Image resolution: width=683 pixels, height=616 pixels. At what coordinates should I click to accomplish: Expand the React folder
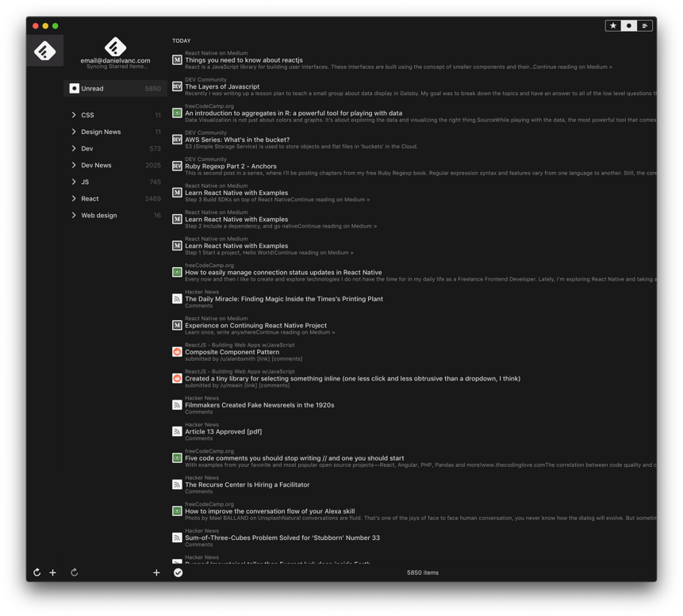74,198
